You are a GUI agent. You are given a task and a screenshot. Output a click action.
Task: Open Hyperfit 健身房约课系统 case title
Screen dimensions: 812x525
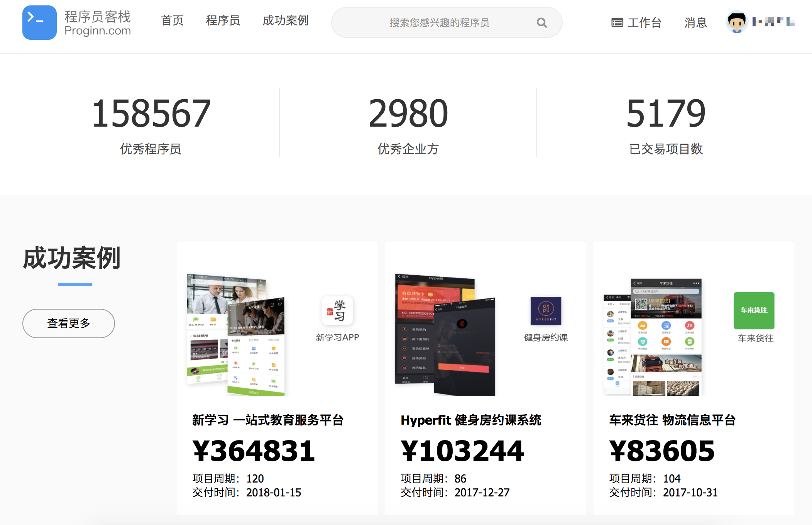470,420
